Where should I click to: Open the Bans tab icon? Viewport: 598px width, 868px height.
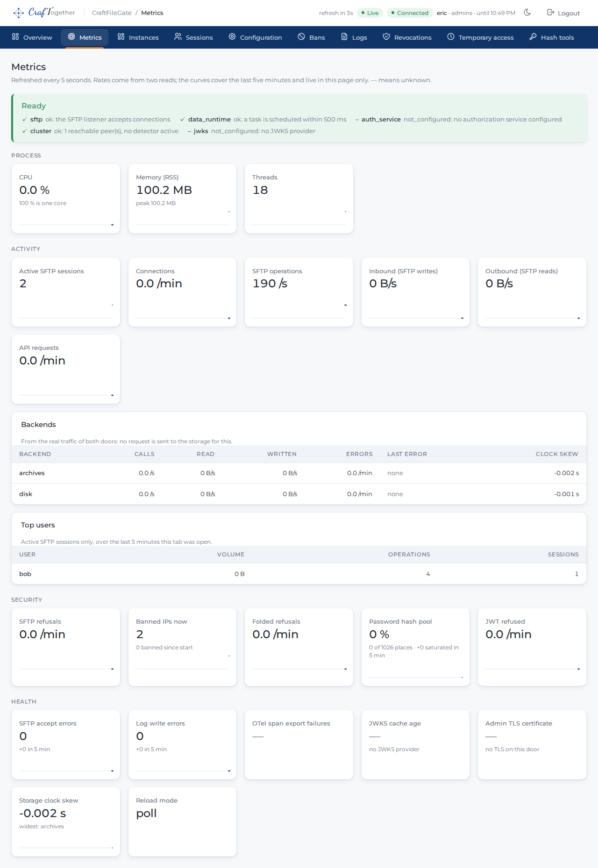(301, 37)
